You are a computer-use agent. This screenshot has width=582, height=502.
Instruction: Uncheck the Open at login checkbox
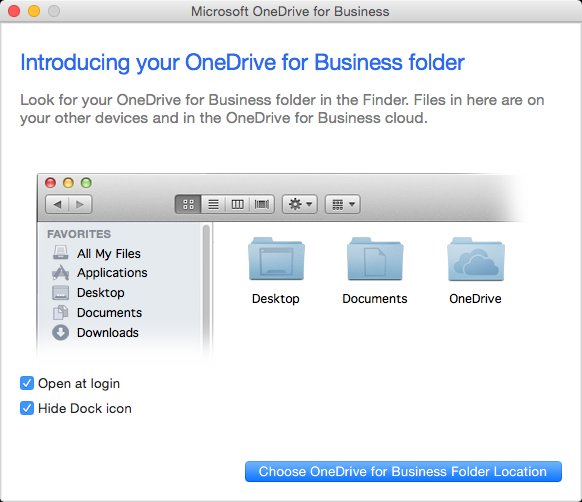pos(27,383)
